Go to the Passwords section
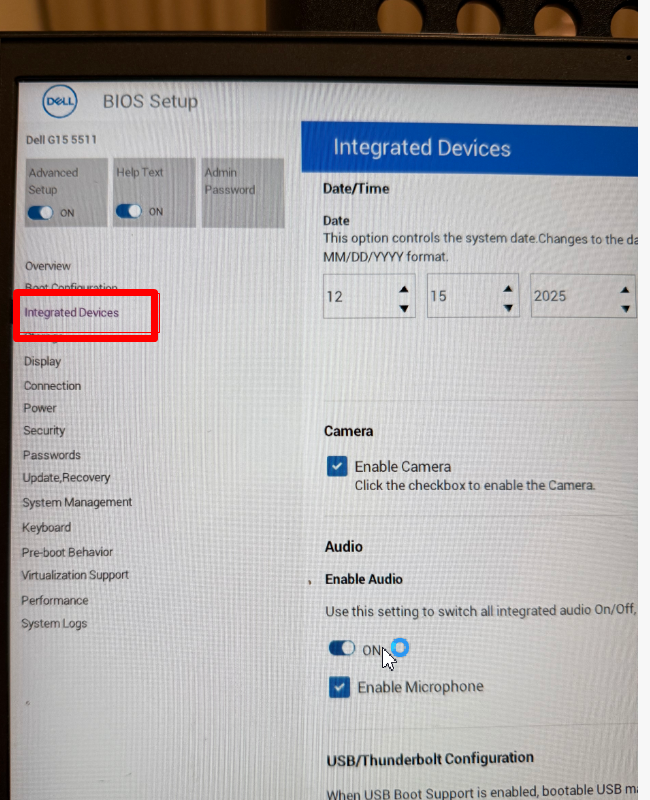Screen dimensions: 650x800 (52, 455)
